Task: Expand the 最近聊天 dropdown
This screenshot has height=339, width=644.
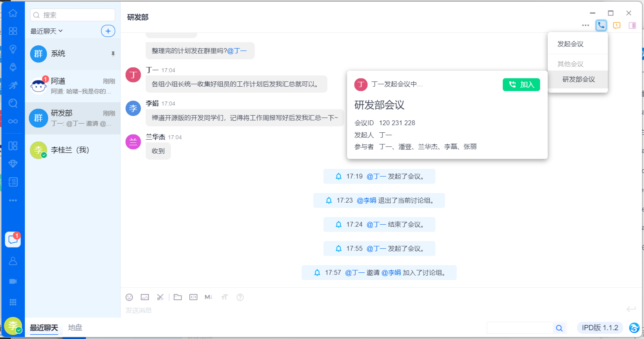Action: 47,31
